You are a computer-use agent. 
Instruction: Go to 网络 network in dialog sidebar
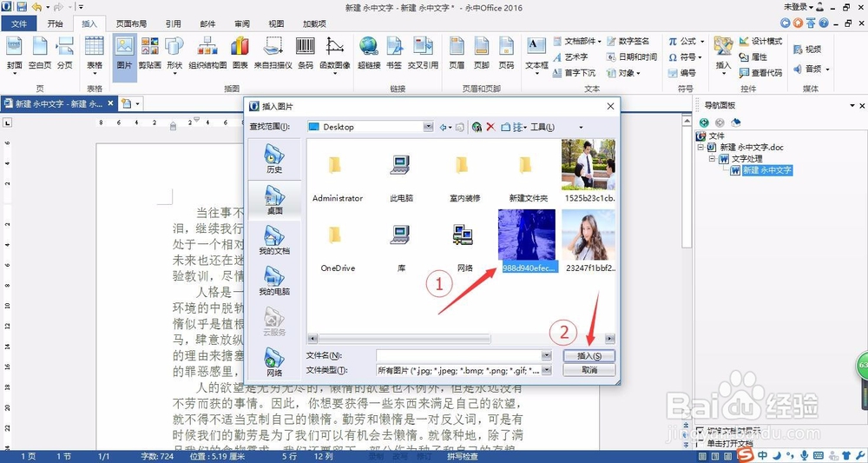click(274, 361)
